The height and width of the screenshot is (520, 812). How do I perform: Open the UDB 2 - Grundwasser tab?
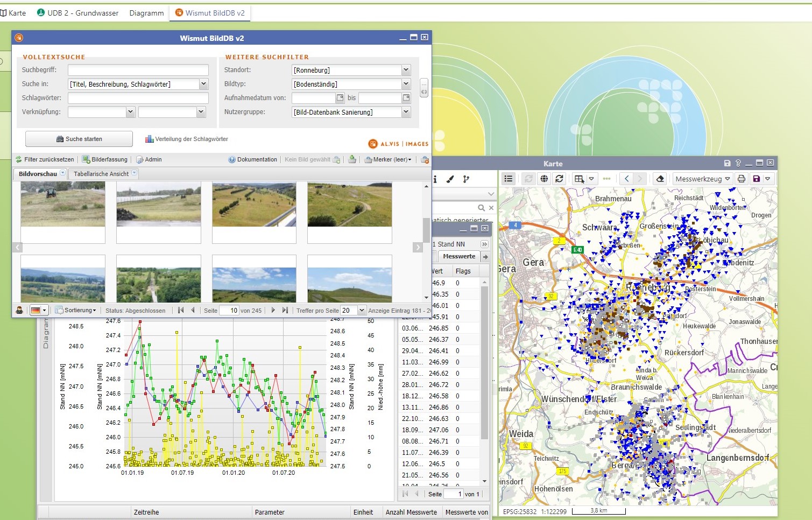[x=77, y=13]
